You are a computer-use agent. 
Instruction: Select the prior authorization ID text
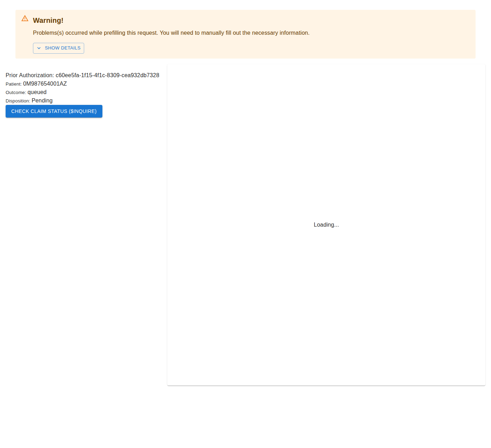[107, 75]
